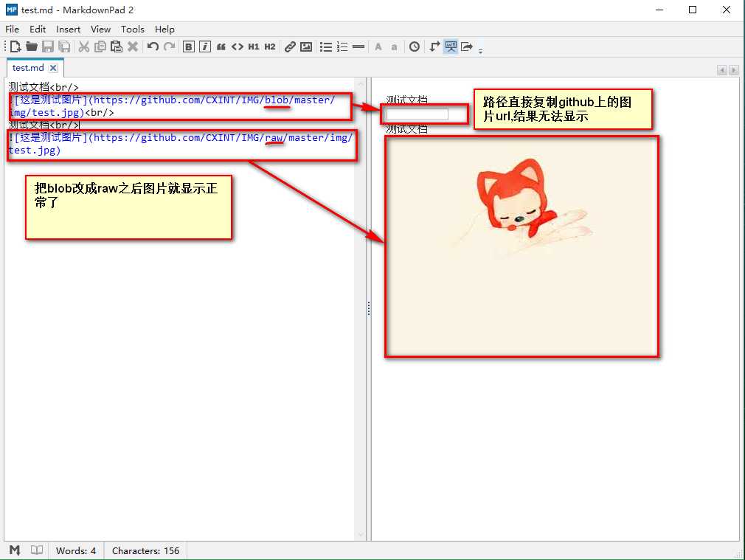This screenshot has height=560, width=745.
Task: Export document with the export icon
Action: [467, 46]
